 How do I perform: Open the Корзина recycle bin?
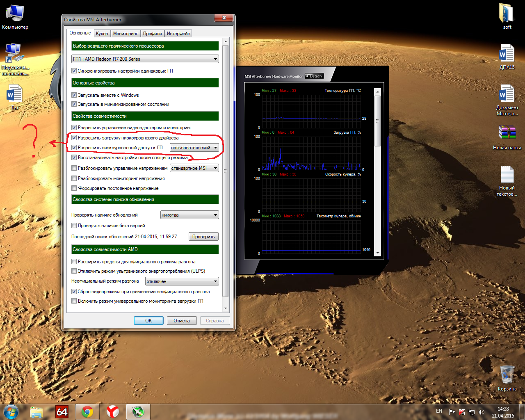tap(507, 378)
